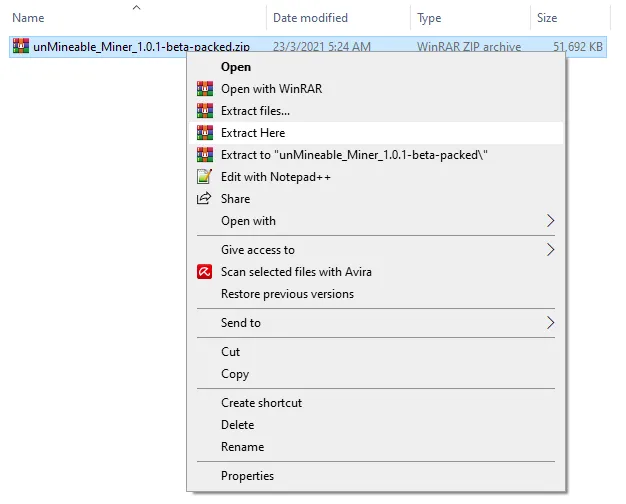Open the Send to entry
Screen dimensions: 626x504
pyautogui.click(x=376, y=323)
